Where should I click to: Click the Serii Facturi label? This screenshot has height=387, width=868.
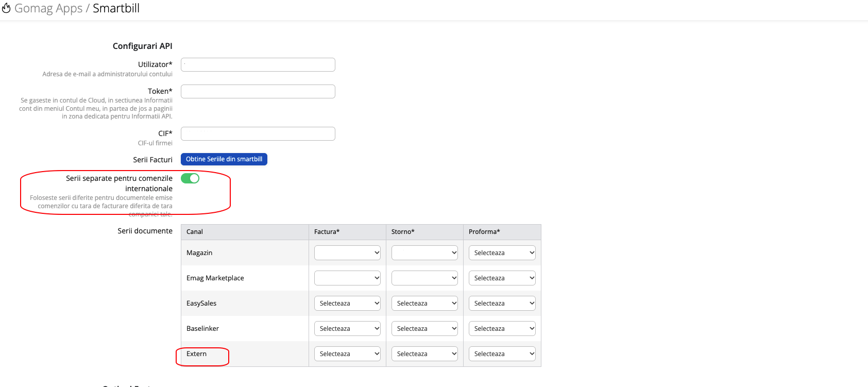coord(152,160)
